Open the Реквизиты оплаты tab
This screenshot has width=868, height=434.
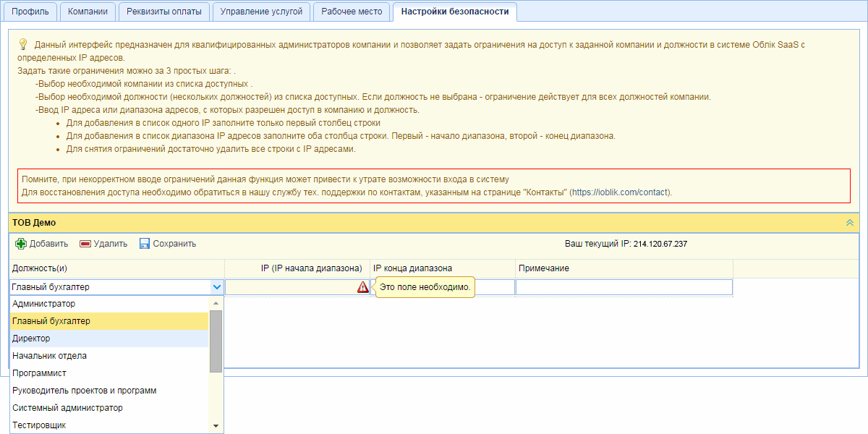click(163, 12)
